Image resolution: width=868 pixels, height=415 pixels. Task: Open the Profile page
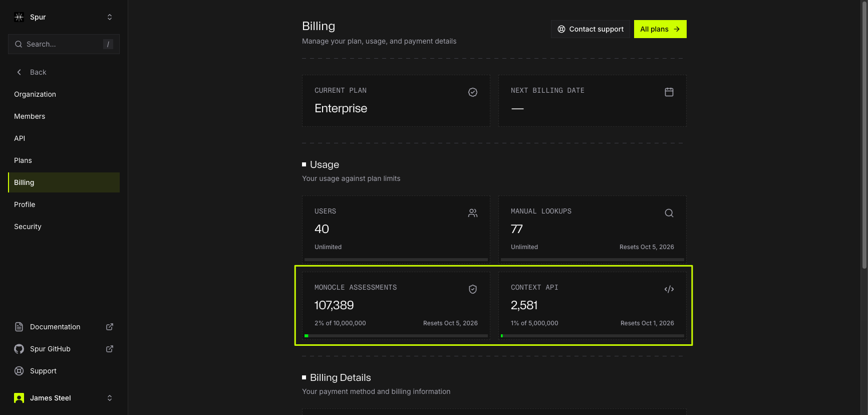tap(64, 204)
